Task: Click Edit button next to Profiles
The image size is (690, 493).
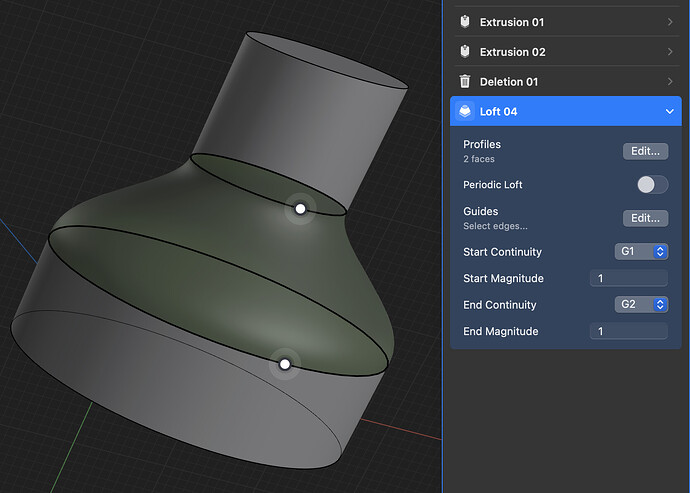Action: click(x=645, y=152)
